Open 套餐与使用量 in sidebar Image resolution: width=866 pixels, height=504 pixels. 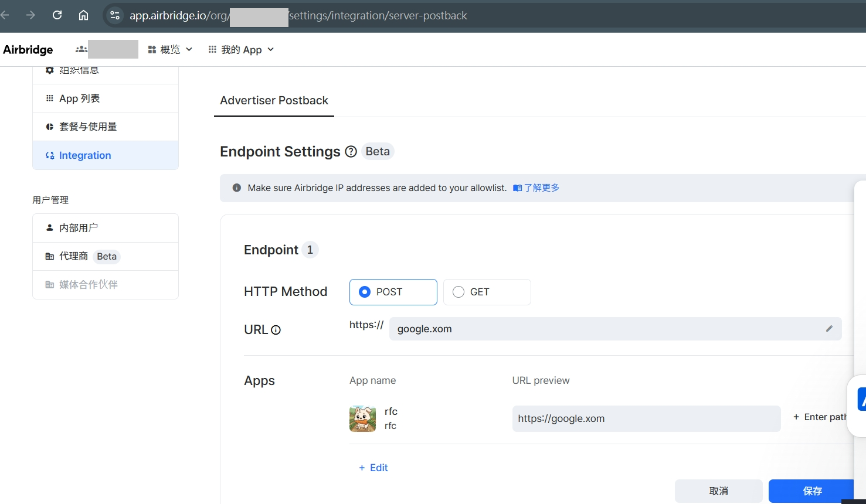coord(106,127)
